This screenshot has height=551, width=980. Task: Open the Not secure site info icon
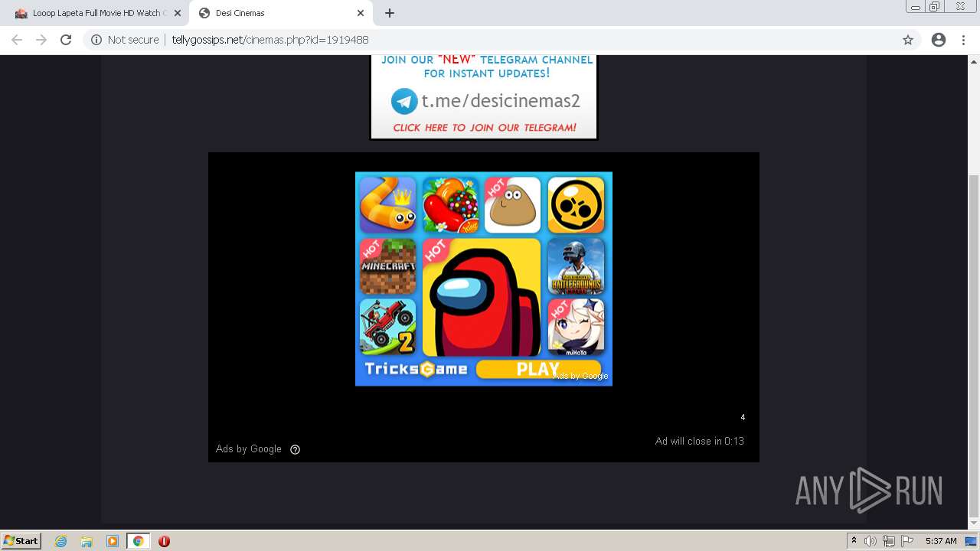click(x=96, y=40)
